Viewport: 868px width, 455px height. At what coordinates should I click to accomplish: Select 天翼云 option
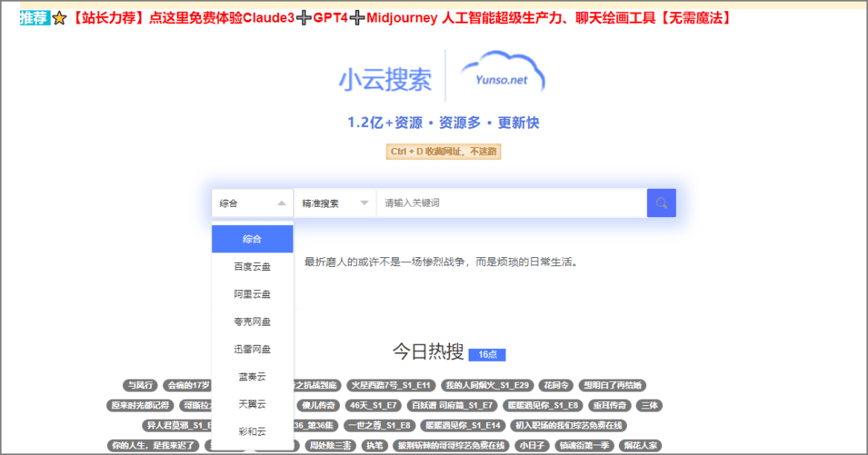pyautogui.click(x=252, y=404)
